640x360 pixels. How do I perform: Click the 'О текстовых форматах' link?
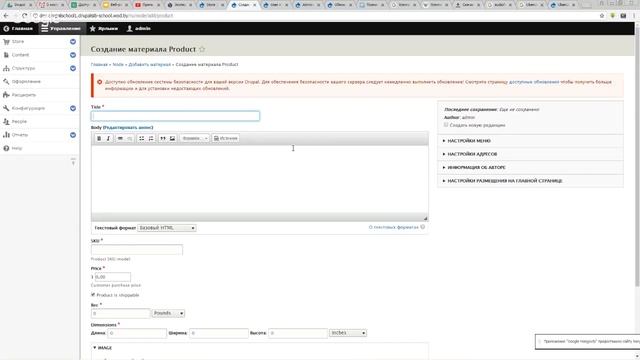pos(393,227)
